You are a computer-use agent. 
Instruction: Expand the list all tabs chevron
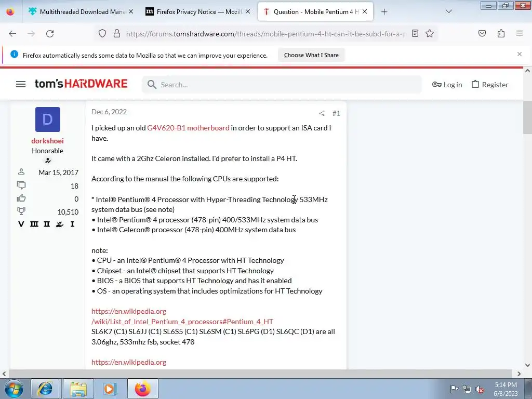(448, 11)
